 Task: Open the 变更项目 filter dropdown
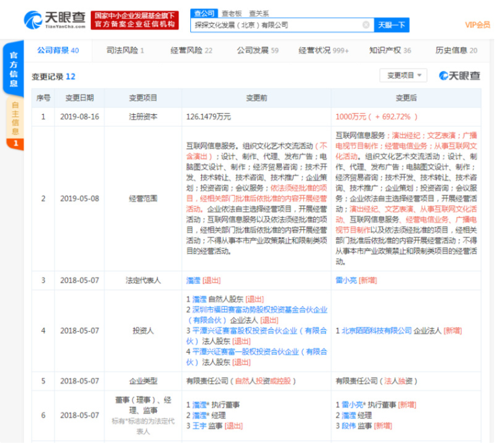coord(403,76)
